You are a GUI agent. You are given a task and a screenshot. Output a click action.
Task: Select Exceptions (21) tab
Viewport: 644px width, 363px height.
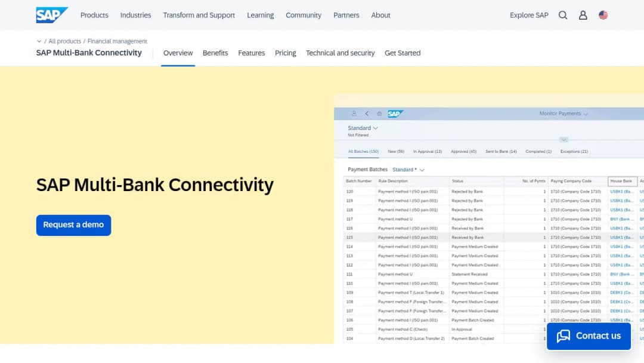(574, 151)
